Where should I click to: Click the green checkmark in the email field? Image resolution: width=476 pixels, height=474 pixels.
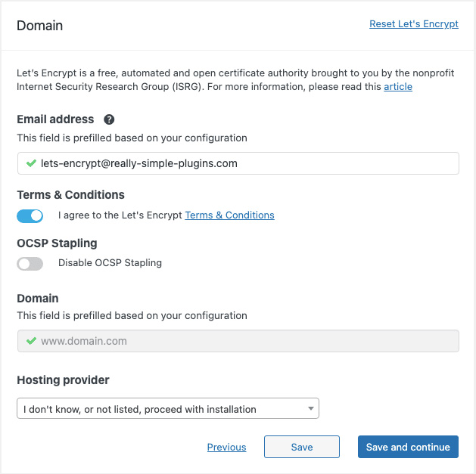[31, 163]
